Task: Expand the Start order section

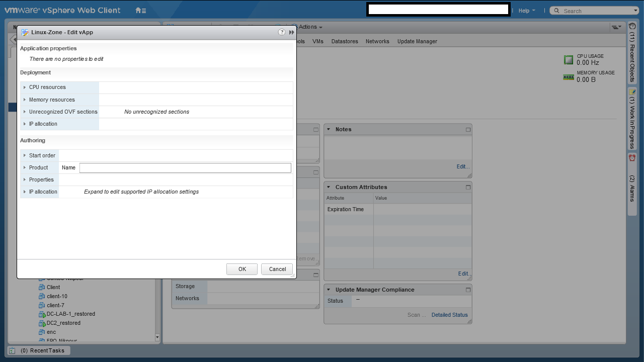Action: tap(25, 155)
